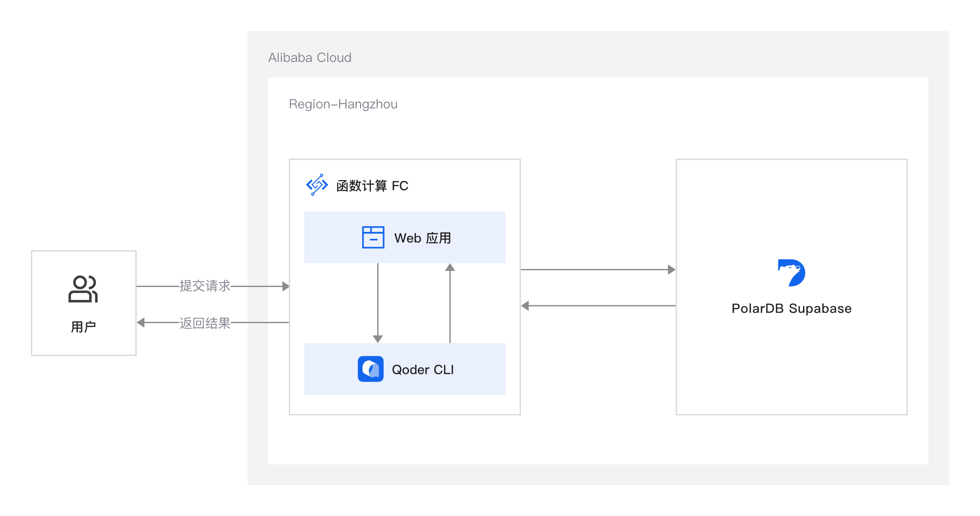
Task: Click the 函数计算 FC code icon
Action: (x=317, y=185)
